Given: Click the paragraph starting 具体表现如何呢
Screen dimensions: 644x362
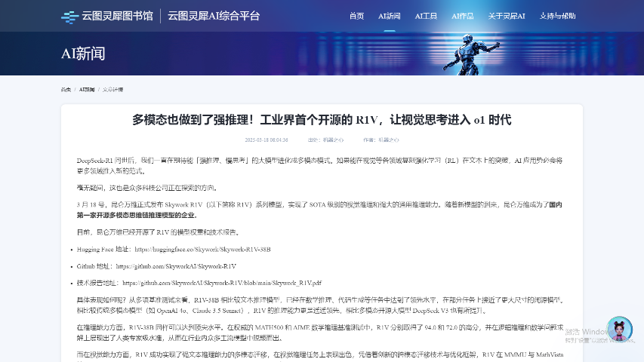Looking at the screenshot, I should 319,305.
